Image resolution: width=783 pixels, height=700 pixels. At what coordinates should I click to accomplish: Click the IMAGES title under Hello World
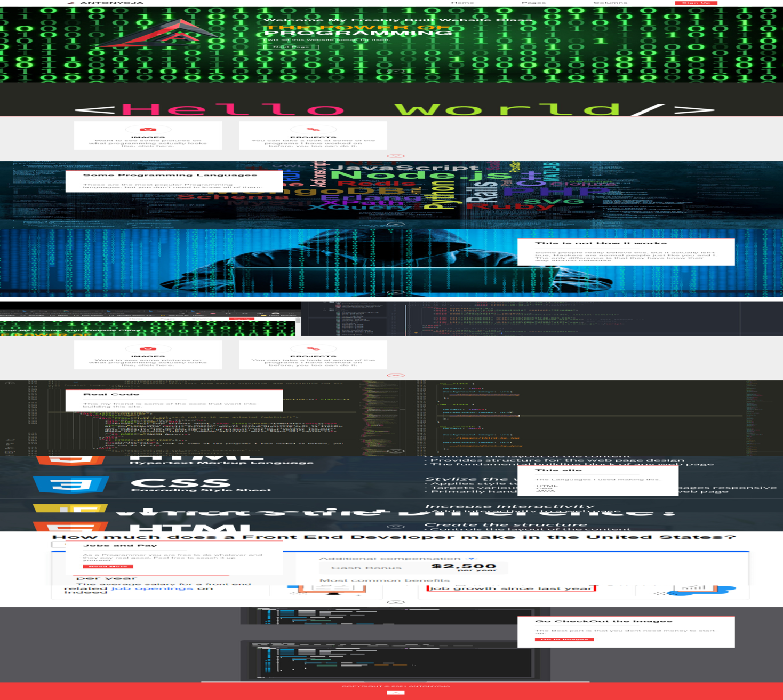coord(148,137)
